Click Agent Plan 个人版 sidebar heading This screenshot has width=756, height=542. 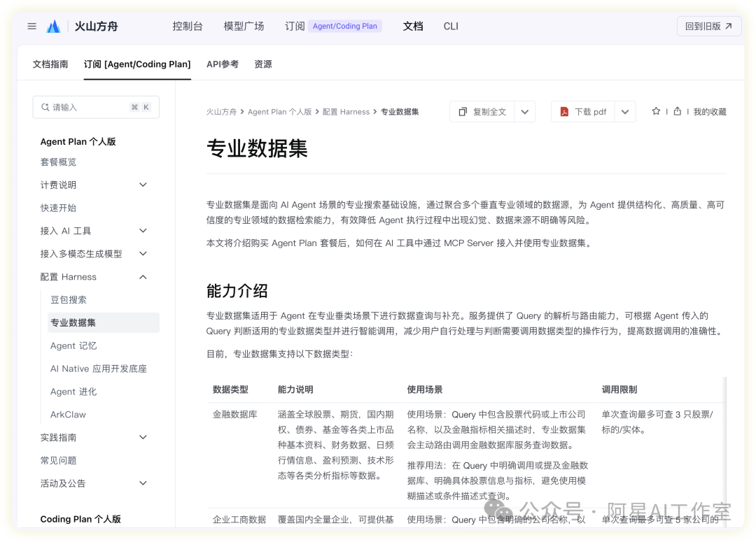[x=78, y=142]
